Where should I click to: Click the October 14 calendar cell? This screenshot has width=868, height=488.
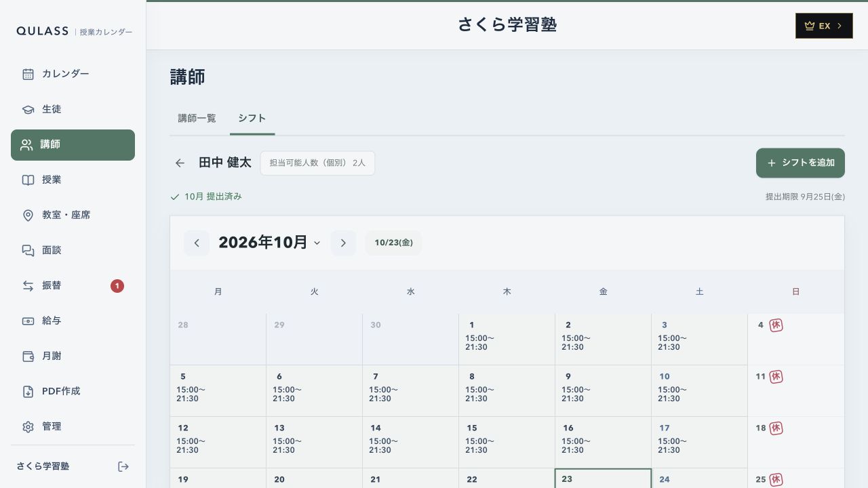click(410, 442)
